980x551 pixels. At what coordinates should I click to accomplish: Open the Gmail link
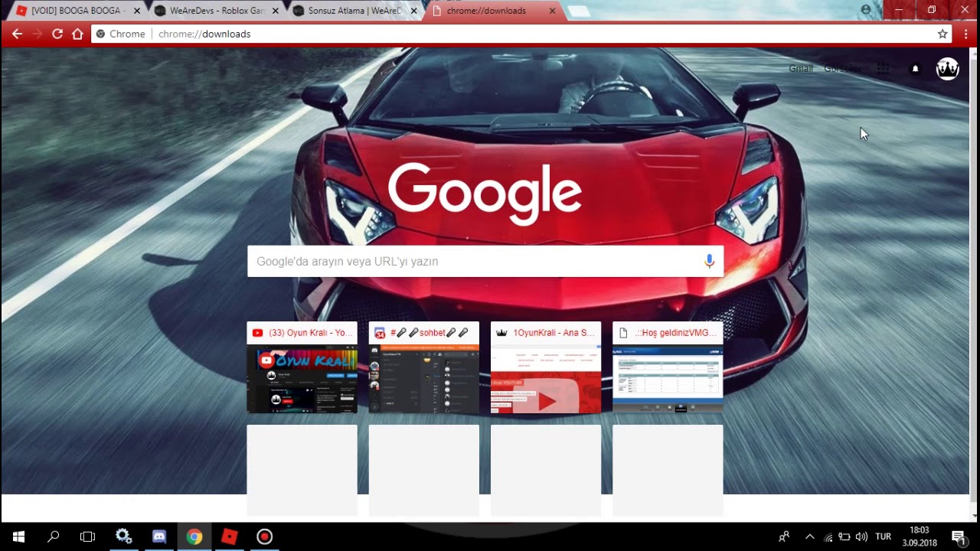point(801,69)
